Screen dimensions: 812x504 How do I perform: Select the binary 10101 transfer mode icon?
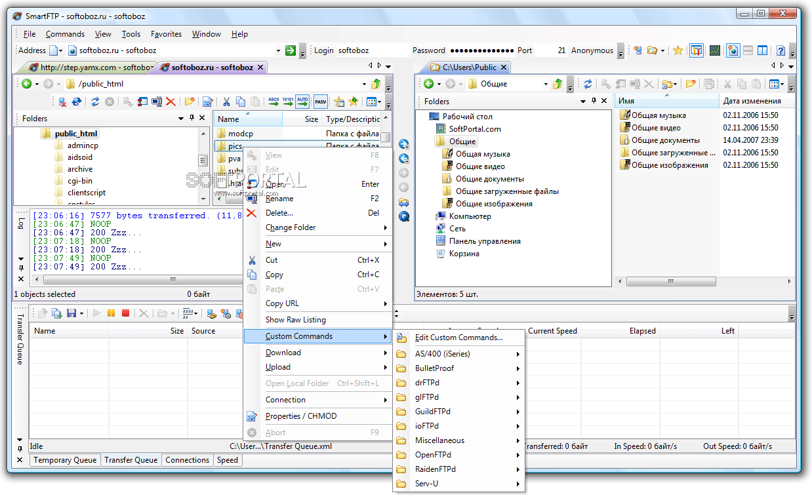[x=287, y=102]
